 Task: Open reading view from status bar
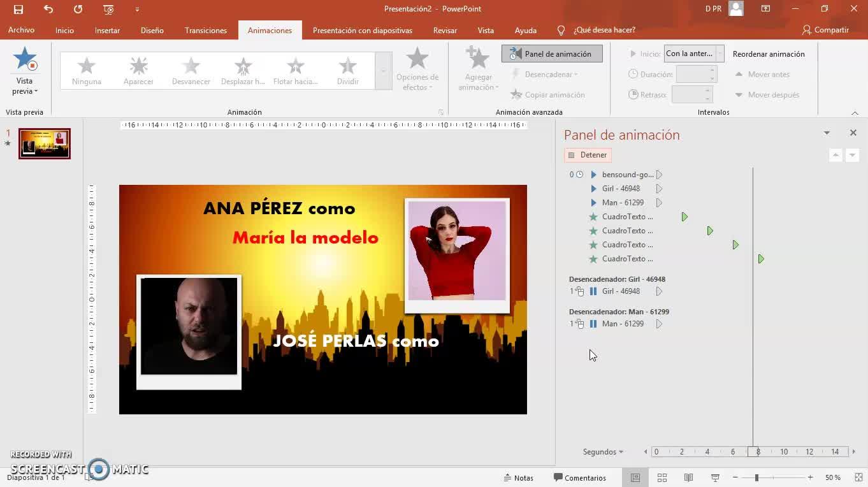coord(688,477)
